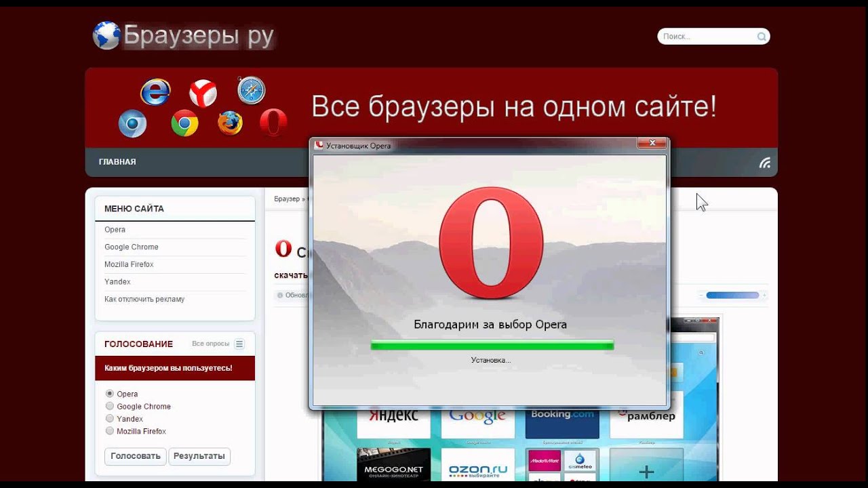868x488 pixels.
Task: Select the Google Chrome poll option
Action: pos(110,406)
